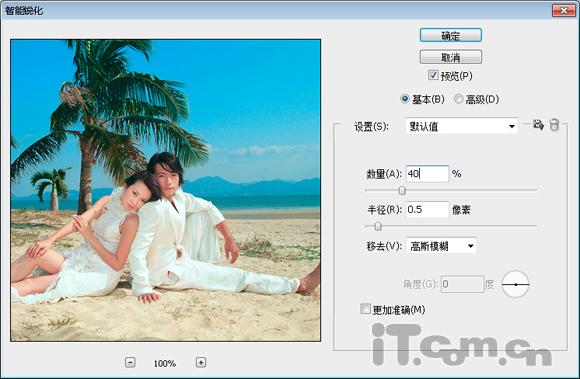Image resolution: width=580 pixels, height=379 pixels.
Task: Open the 设置(S) 默认值 dropdown
Action: [462, 126]
